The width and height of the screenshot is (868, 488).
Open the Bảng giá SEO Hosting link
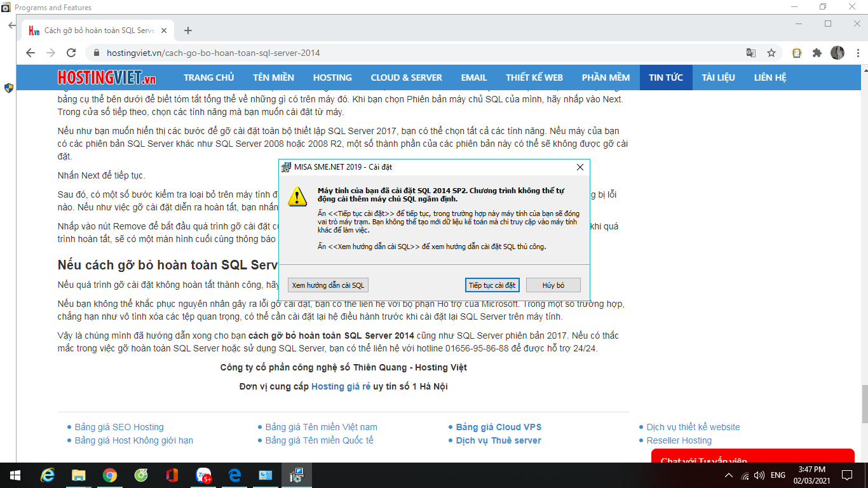click(x=119, y=427)
